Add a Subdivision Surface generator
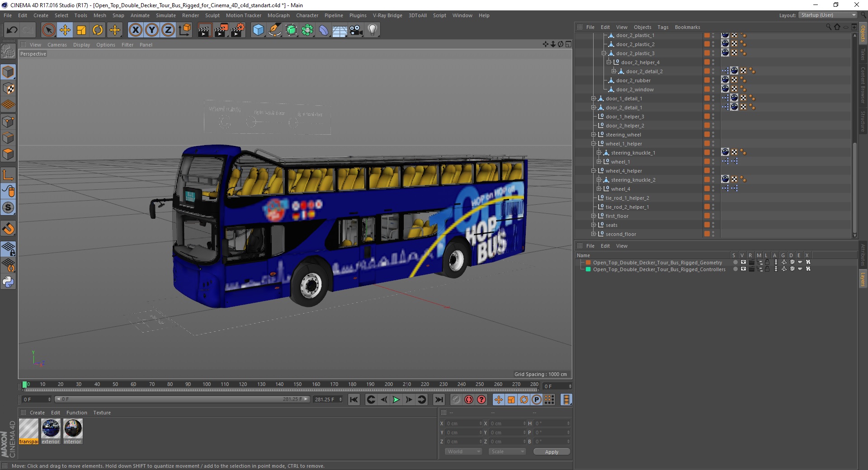The image size is (868, 470). pyautogui.click(x=292, y=30)
